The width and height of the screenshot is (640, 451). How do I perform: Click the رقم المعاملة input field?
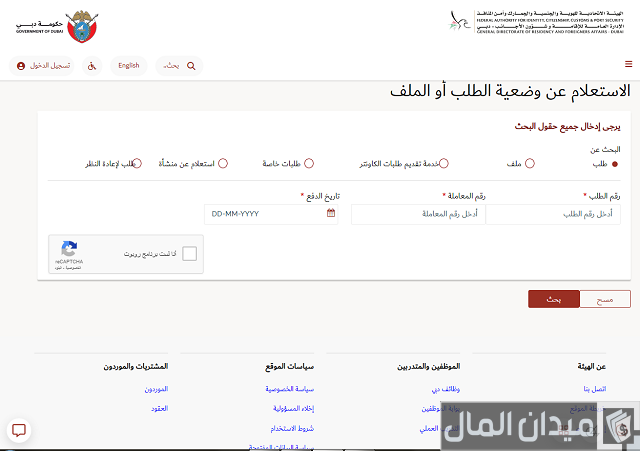coord(418,214)
